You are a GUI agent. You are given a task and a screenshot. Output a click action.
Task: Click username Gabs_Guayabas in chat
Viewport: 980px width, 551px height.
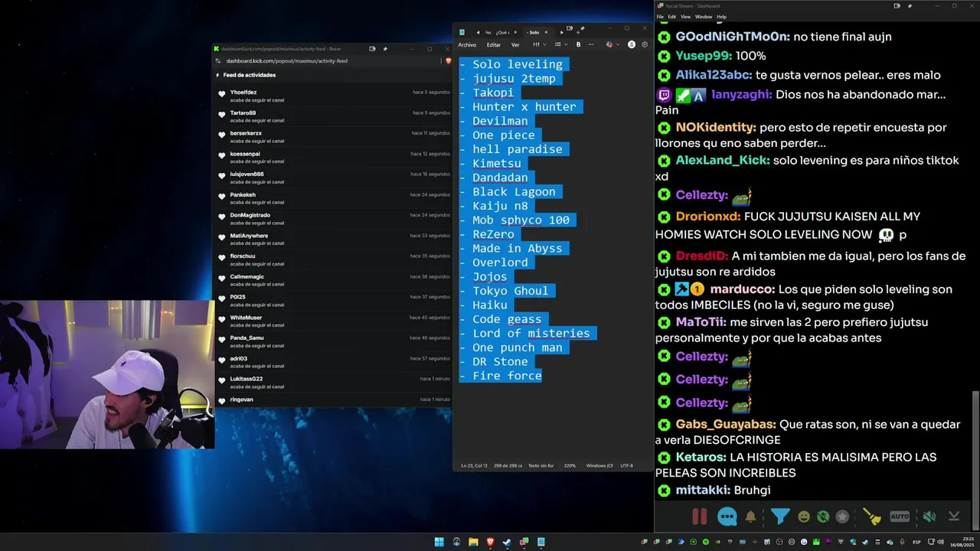[x=726, y=424]
